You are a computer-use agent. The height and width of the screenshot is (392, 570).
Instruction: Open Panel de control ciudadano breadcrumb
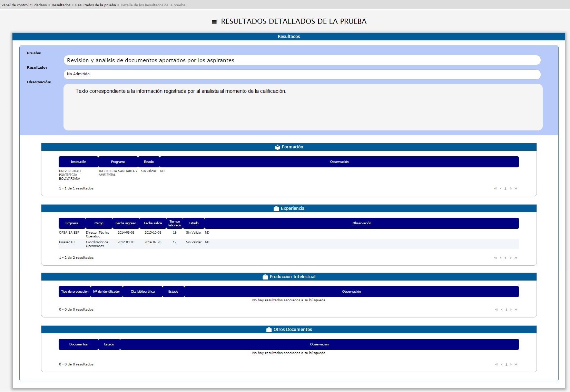[24, 5]
